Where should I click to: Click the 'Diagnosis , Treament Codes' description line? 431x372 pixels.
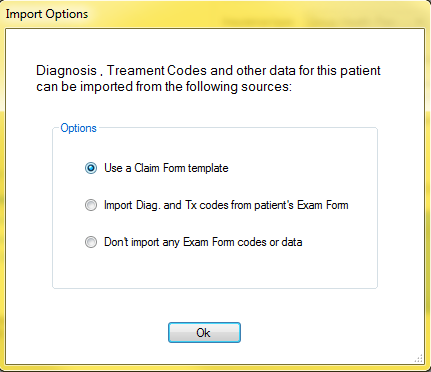pos(208,71)
